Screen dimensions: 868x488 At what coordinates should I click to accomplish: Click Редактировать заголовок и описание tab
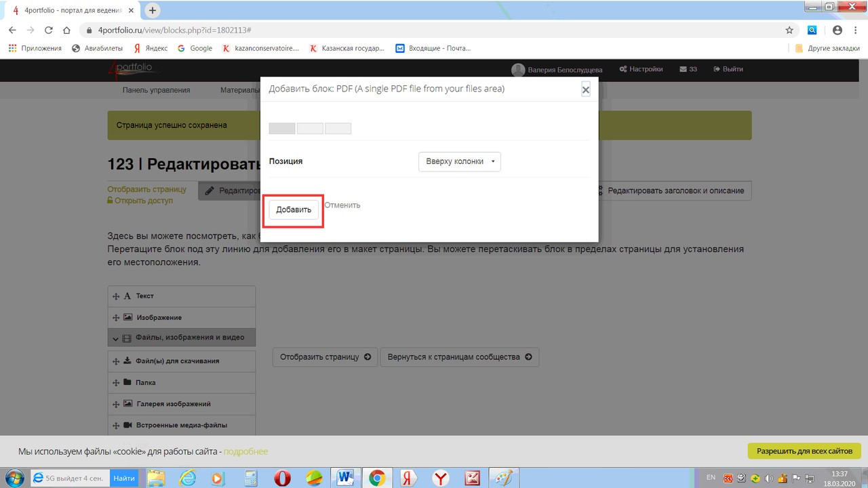[x=675, y=190]
